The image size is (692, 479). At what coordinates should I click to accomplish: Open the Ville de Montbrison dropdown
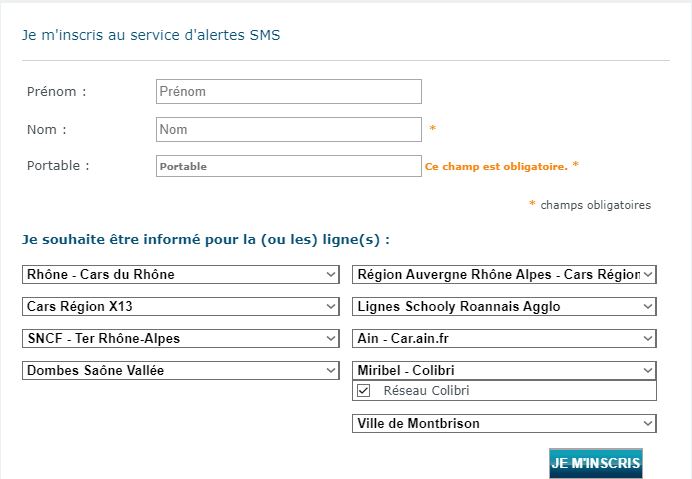[x=505, y=423]
